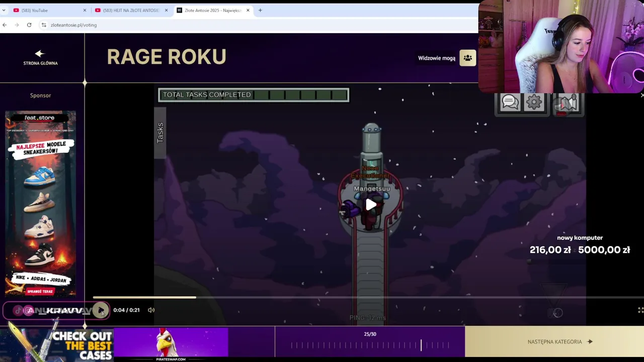The image size is (644, 362).
Task: Click the Tasks side tab in the game
Action: (160, 133)
